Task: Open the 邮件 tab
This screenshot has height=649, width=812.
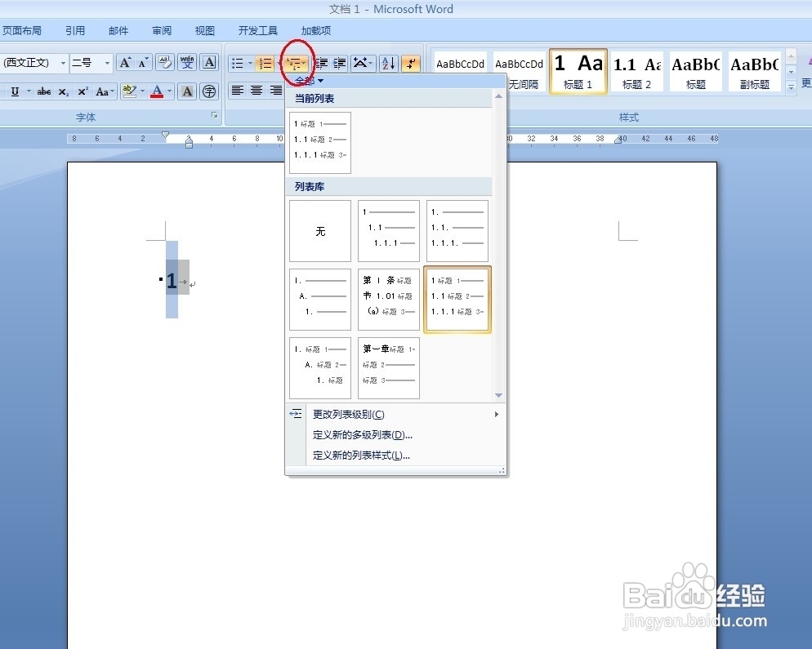Action: point(118,30)
